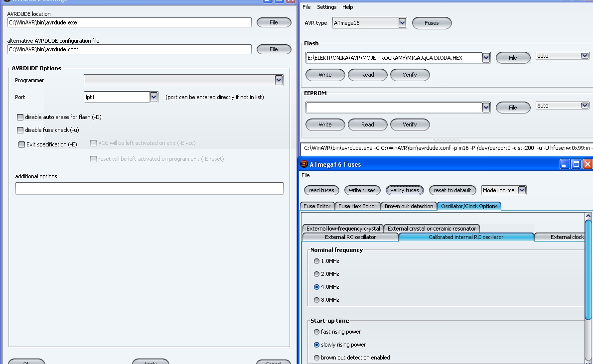Click the split pane divider handle dots
593x364 pixels.
(x=446, y=140)
